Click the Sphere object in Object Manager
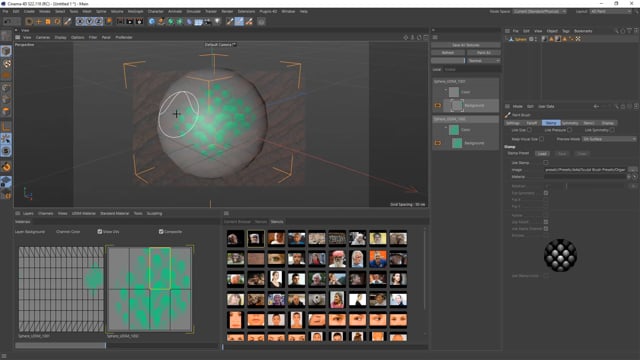The image size is (640, 360). pyautogui.click(x=520, y=39)
